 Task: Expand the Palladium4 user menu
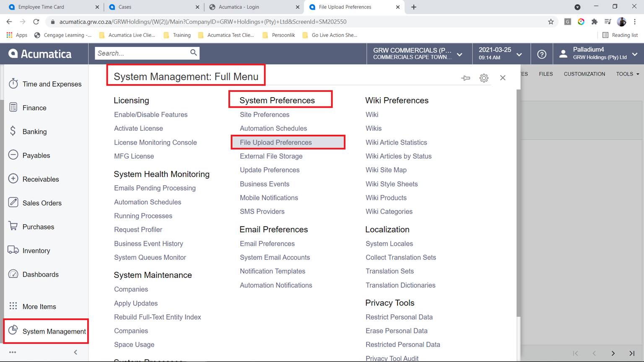coord(634,54)
